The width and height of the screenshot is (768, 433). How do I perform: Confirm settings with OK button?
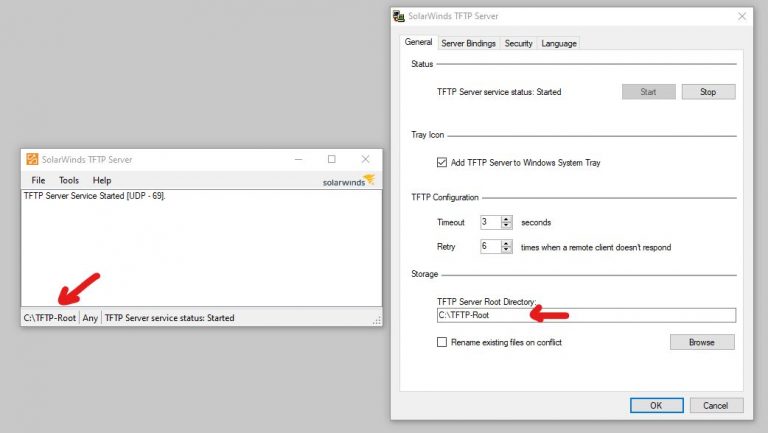click(x=656, y=405)
